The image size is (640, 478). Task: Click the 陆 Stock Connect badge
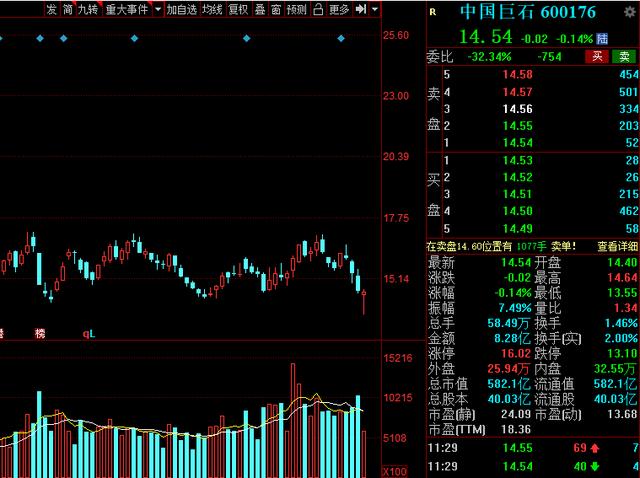coord(602,39)
